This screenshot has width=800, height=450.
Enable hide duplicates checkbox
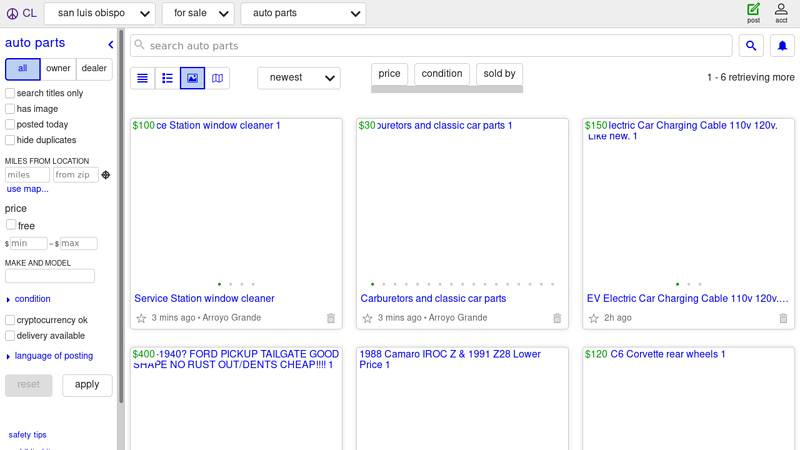pyautogui.click(x=10, y=140)
